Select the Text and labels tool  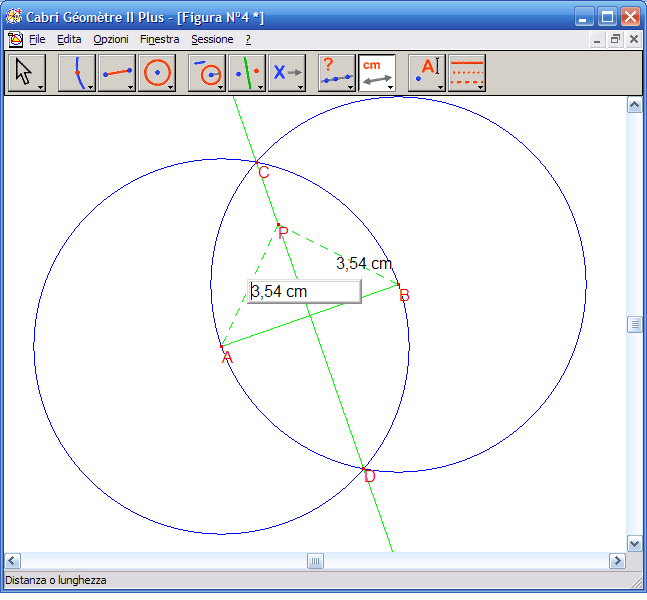point(427,73)
